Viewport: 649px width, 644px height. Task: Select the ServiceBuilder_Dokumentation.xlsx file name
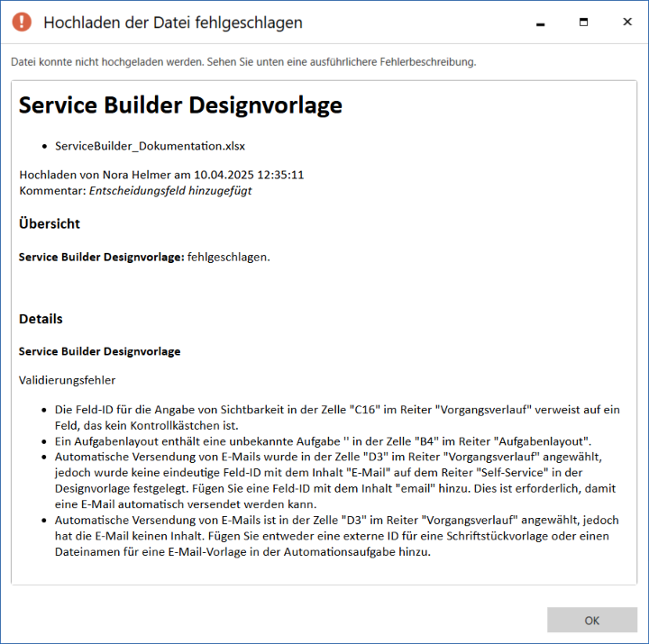tap(150, 145)
